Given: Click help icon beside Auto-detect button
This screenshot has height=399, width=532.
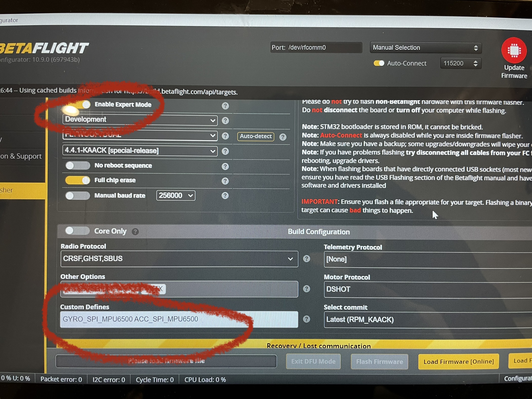Looking at the screenshot, I should tap(283, 137).
